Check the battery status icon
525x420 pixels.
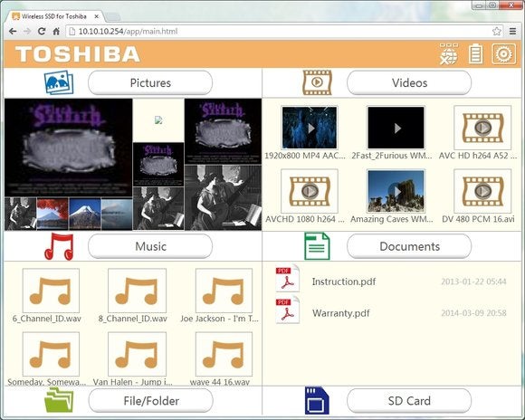pos(475,54)
